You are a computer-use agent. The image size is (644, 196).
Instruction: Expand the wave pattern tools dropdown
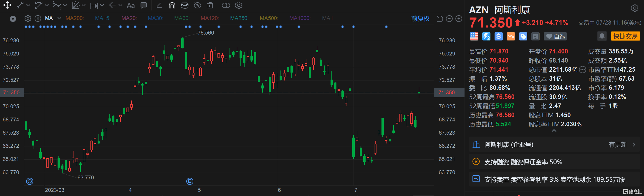[65, 5]
